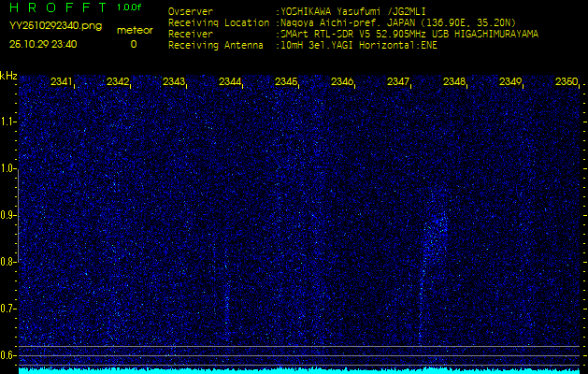Click the yellow meteor label
The width and height of the screenshot is (588, 374).
pos(134,30)
